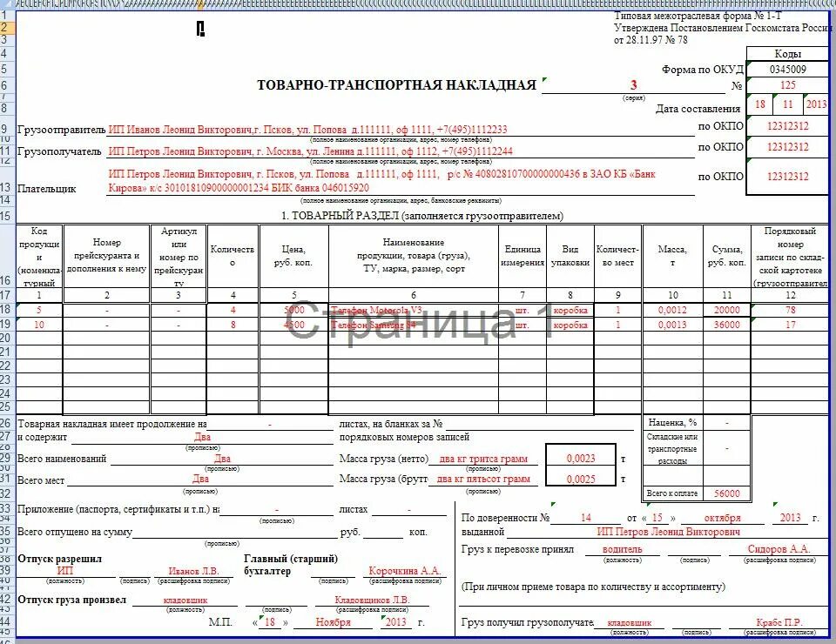
Task: Select the card number cell "17"
Action: [x=790, y=325]
